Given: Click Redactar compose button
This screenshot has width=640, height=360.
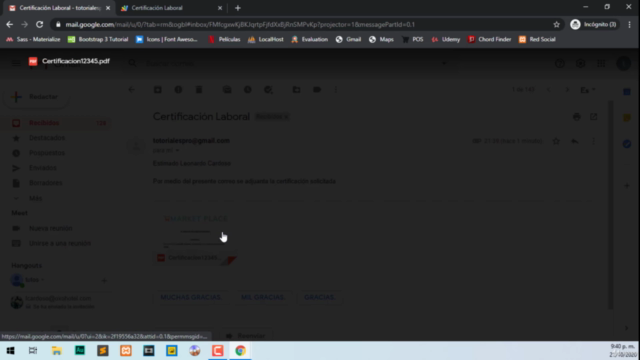Looking at the screenshot, I should point(36,97).
